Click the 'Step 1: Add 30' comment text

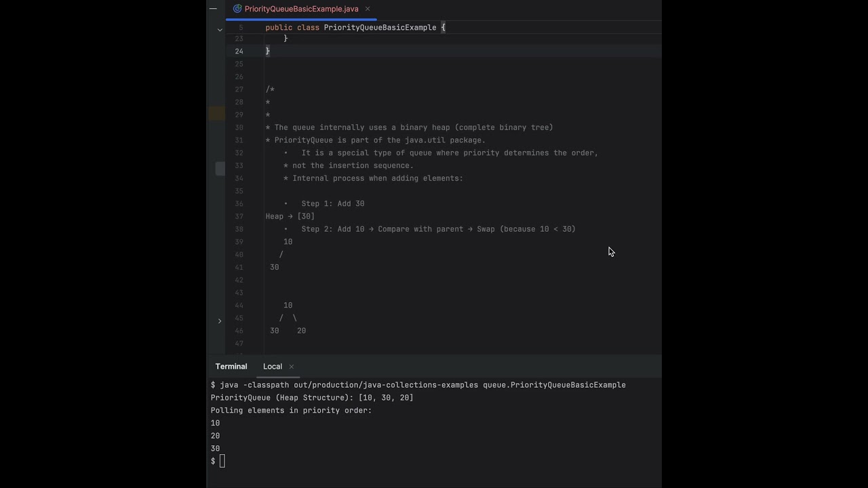pyautogui.click(x=332, y=204)
